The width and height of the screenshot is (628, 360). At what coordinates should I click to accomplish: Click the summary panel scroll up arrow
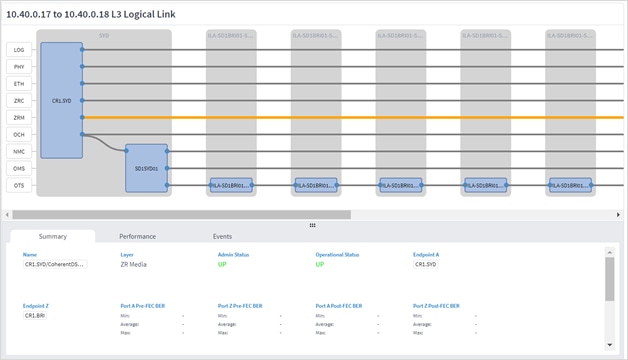tap(610, 252)
